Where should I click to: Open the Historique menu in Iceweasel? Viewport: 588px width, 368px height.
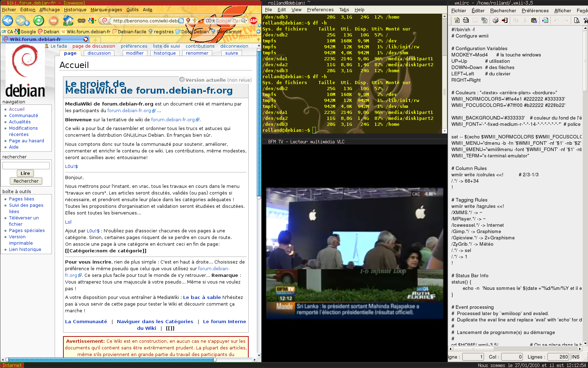[75, 10]
